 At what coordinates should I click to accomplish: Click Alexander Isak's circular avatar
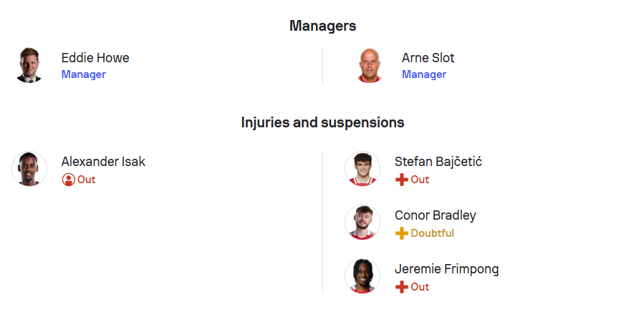point(29,169)
